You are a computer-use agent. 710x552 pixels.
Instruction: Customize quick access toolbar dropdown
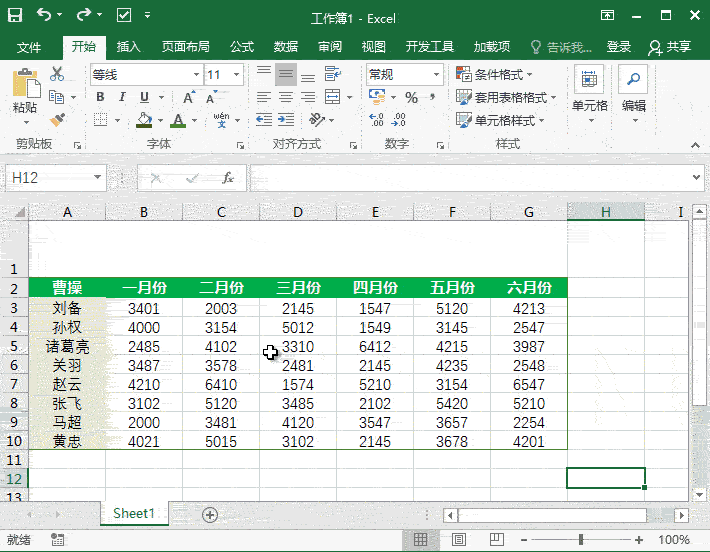(x=148, y=15)
